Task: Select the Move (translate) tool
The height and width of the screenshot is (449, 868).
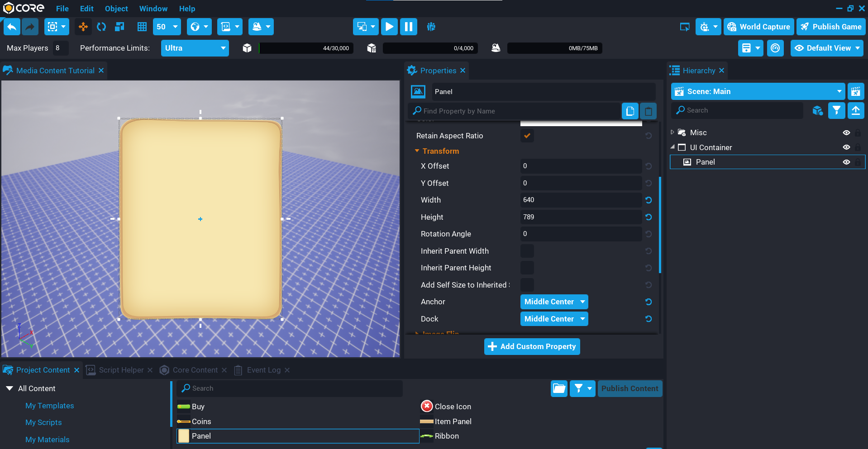Action: pos(83,27)
